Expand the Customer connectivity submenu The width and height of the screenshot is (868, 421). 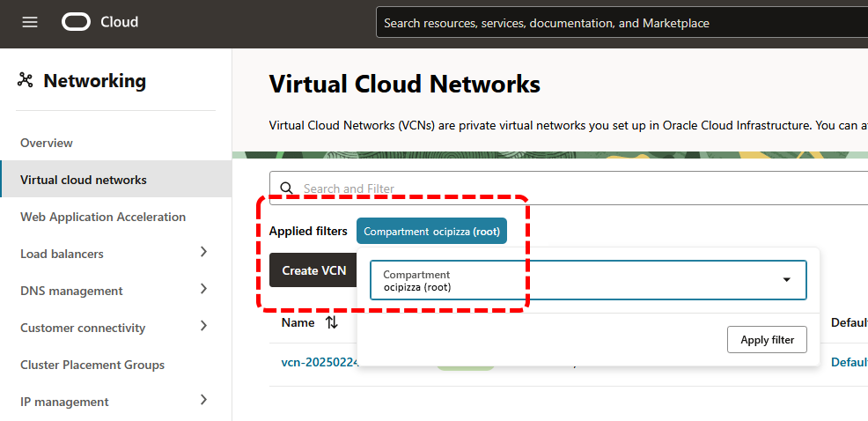203,327
